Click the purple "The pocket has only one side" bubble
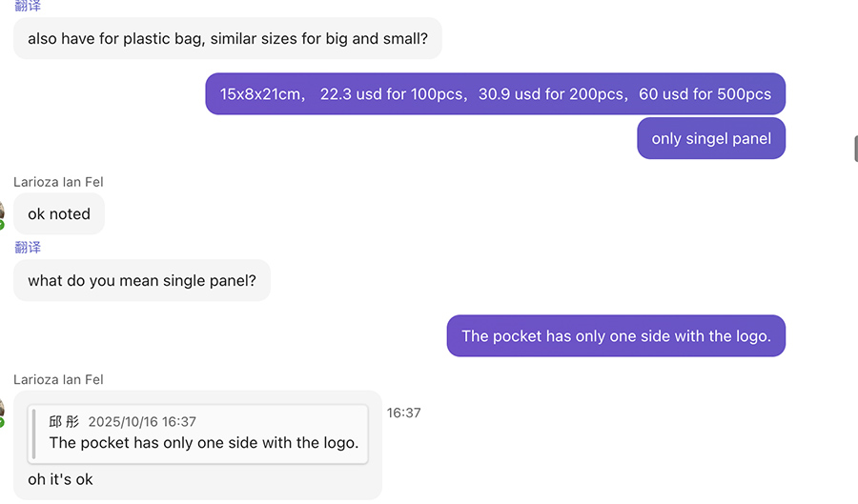This screenshot has height=504, width=858. click(616, 336)
